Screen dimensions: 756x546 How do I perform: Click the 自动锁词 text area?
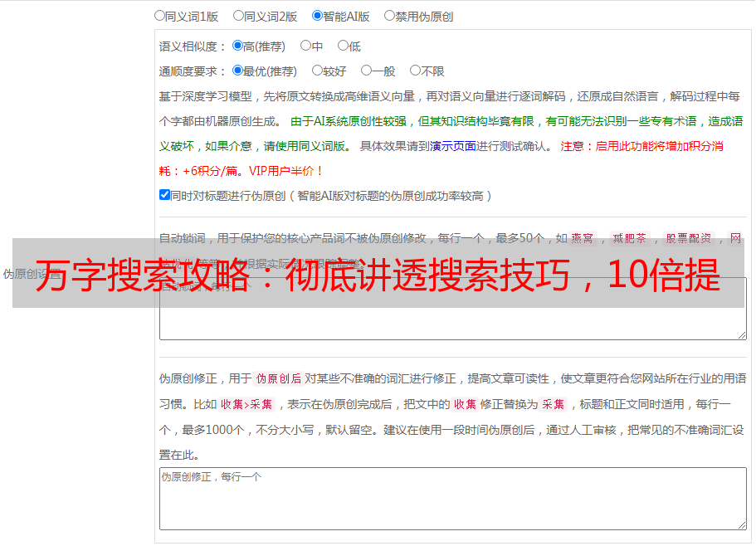click(453, 324)
